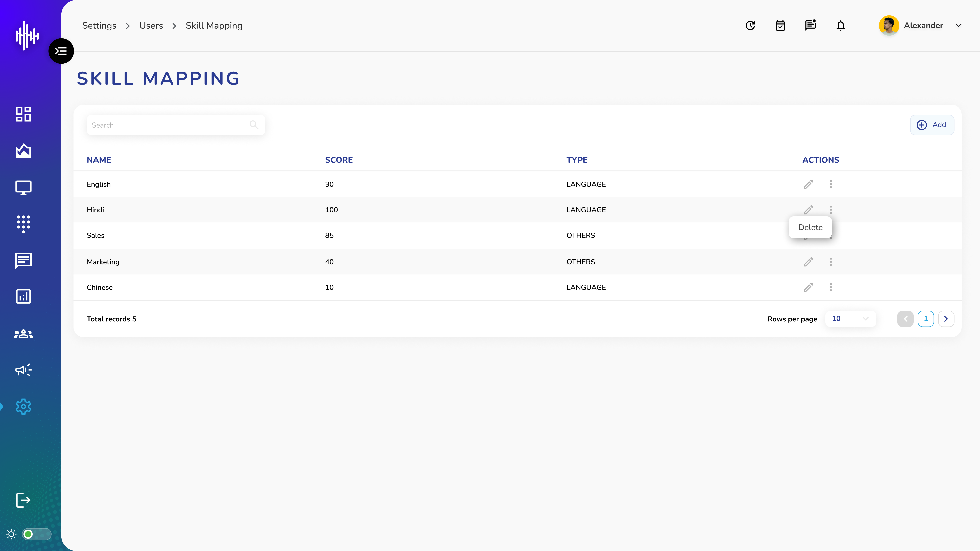Click the TYPE column header
Viewport: 980px width, 551px height.
coord(577,160)
